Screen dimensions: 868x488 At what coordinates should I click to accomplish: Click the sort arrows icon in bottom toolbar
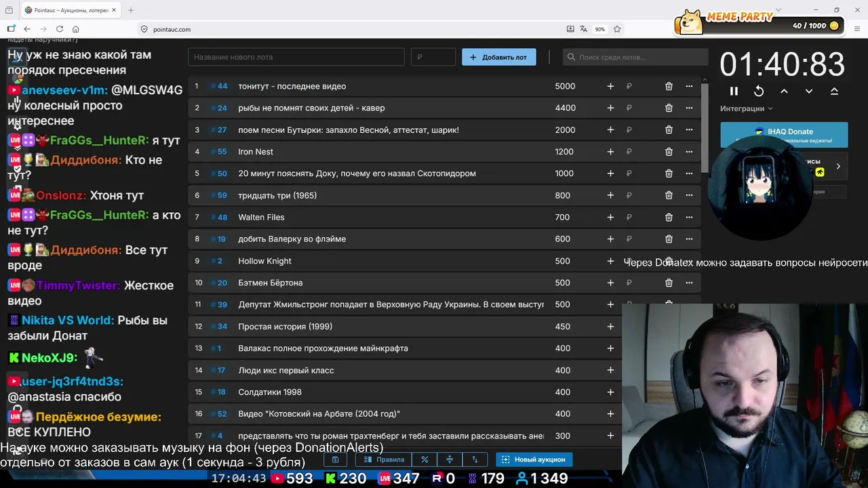click(x=475, y=460)
